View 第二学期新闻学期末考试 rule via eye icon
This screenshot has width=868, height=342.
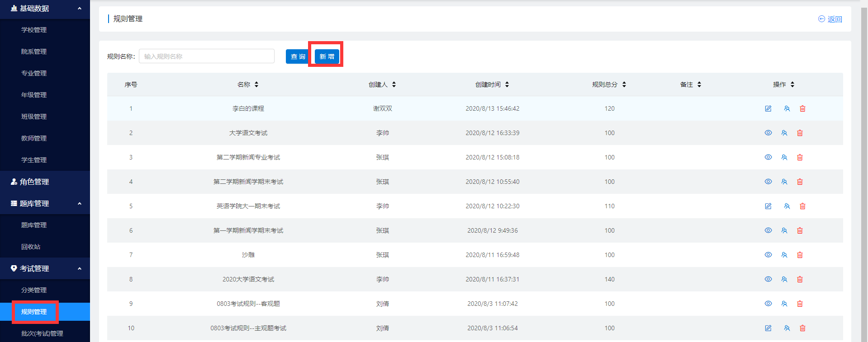(x=768, y=182)
